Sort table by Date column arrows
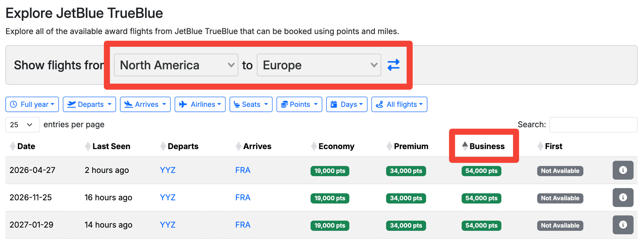This screenshot has width=644, height=242. click(x=12, y=146)
